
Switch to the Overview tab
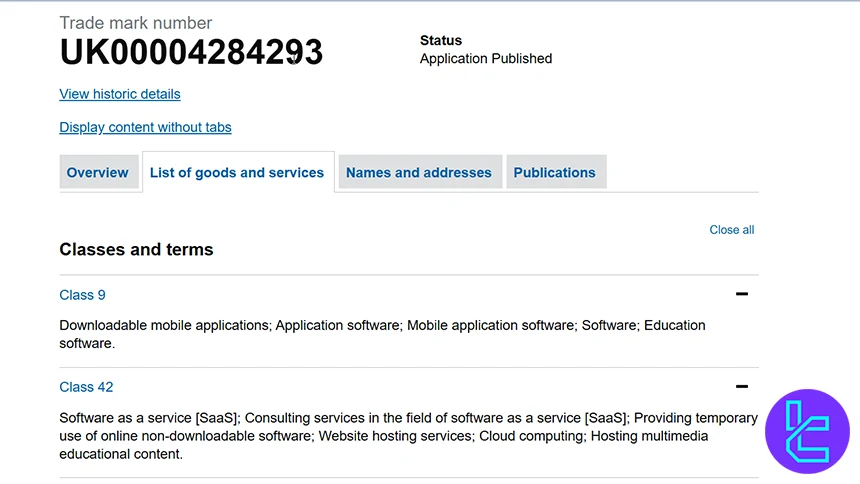[98, 172]
